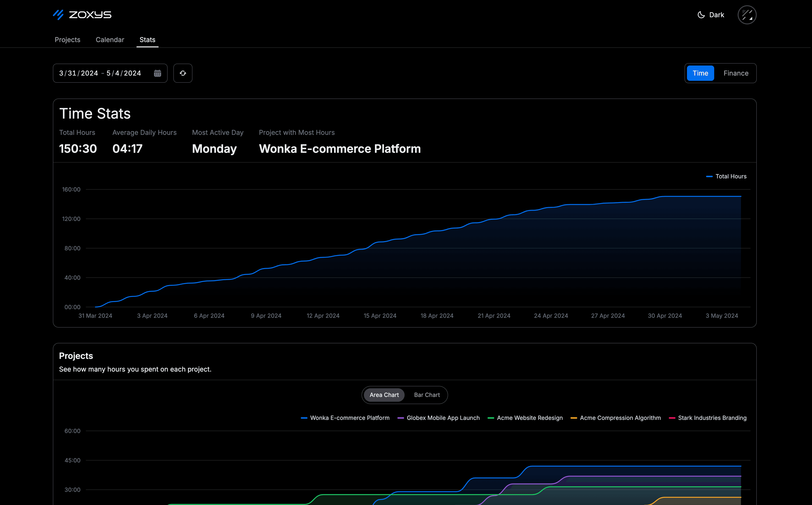Switch to the Finance view

click(x=736, y=73)
